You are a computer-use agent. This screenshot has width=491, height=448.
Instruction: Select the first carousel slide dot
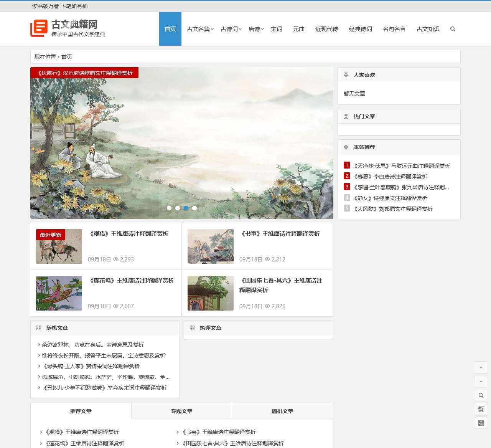(x=169, y=208)
